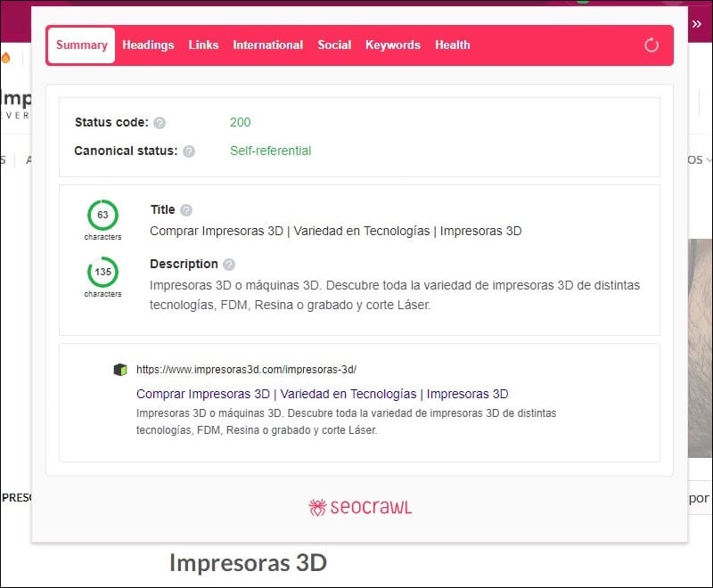Click the browser extensions overflow chevron

[697, 24]
